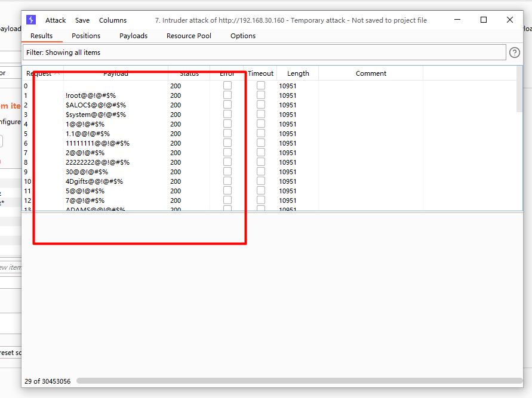Viewport: 532px width, 398px height.
Task: Open the Columns menu
Action: pyautogui.click(x=113, y=20)
